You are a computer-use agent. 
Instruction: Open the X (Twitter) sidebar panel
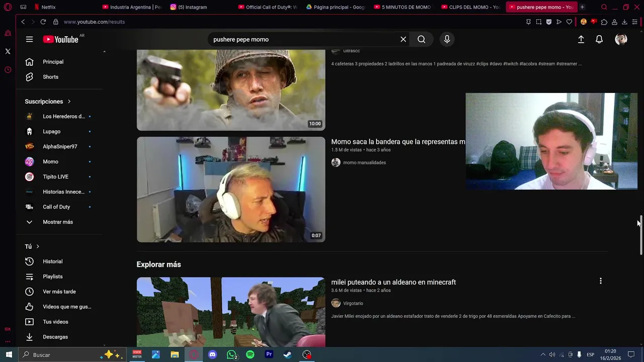pyautogui.click(x=8, y=51)
